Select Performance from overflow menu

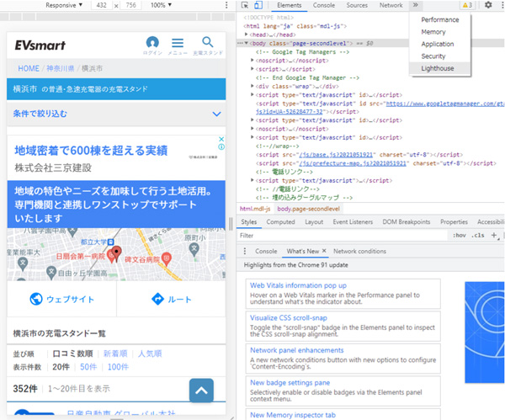(x=440, y=19)
